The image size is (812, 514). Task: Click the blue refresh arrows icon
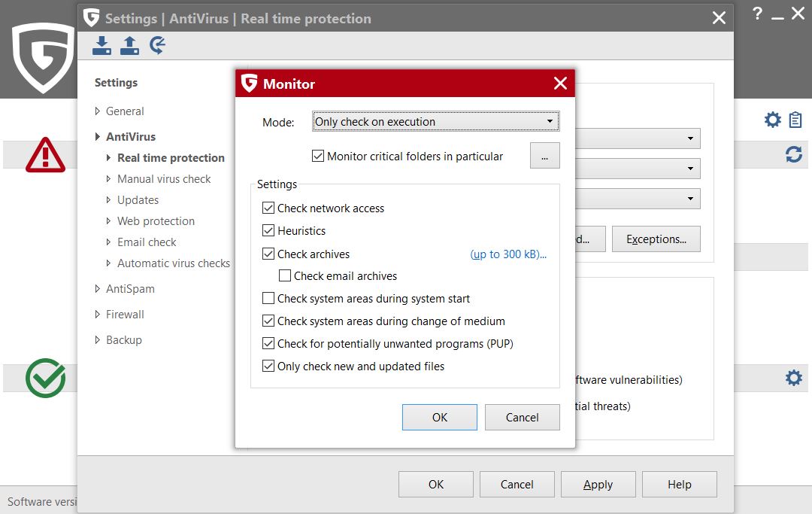tap(793, 154)
